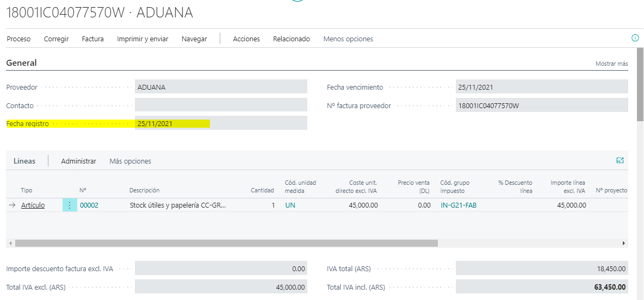Click Importe descuento factura excl. IVA field
Image resolution: width=644 pixels, height=300 pixels.
point(221,269)
